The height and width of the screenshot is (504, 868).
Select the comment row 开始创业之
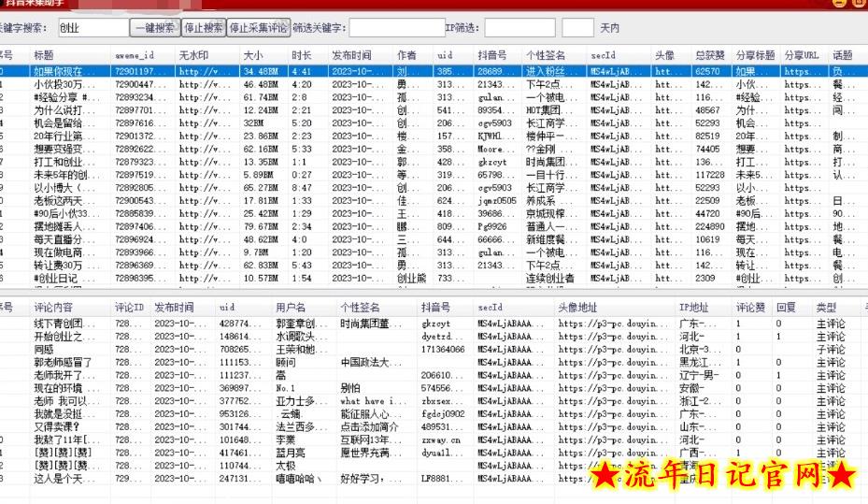coord(432,337)
